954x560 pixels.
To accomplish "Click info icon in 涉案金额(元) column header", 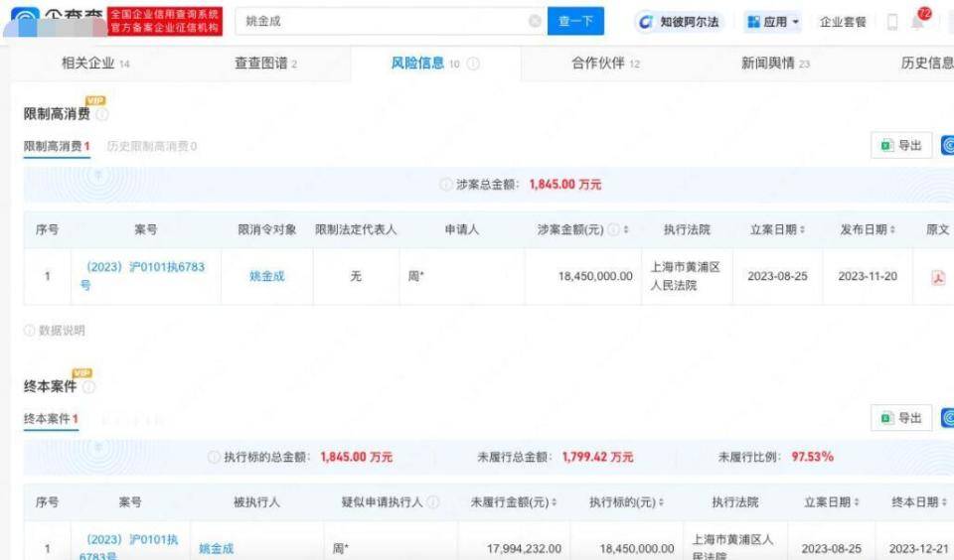I will coord(613,229).
